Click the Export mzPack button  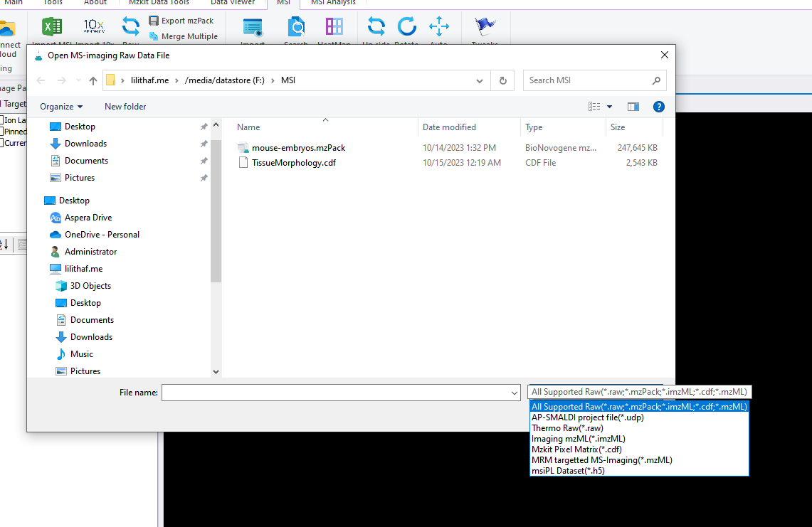tap(181, 21)
